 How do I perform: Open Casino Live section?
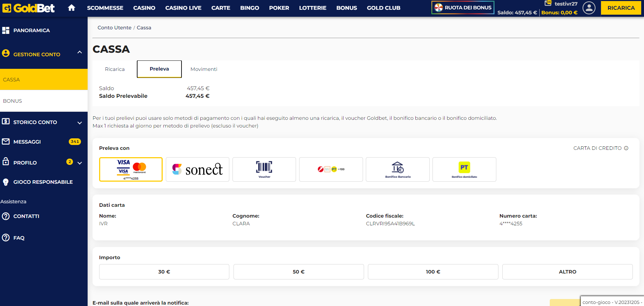click(x=183, y=8)
